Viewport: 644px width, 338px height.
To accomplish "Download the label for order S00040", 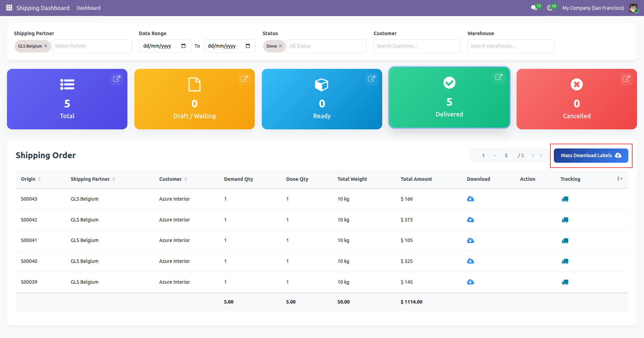I will [x=470, y=261].
